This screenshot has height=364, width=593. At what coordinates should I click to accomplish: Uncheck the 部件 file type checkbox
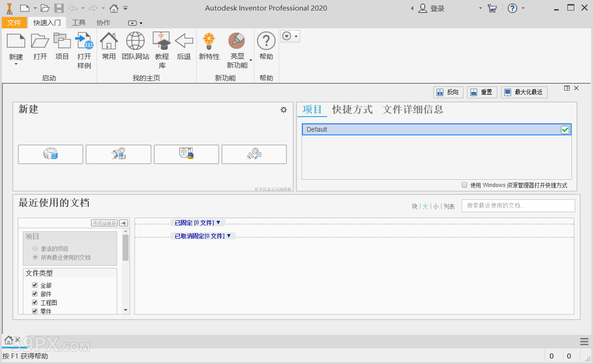coord(35,294)
